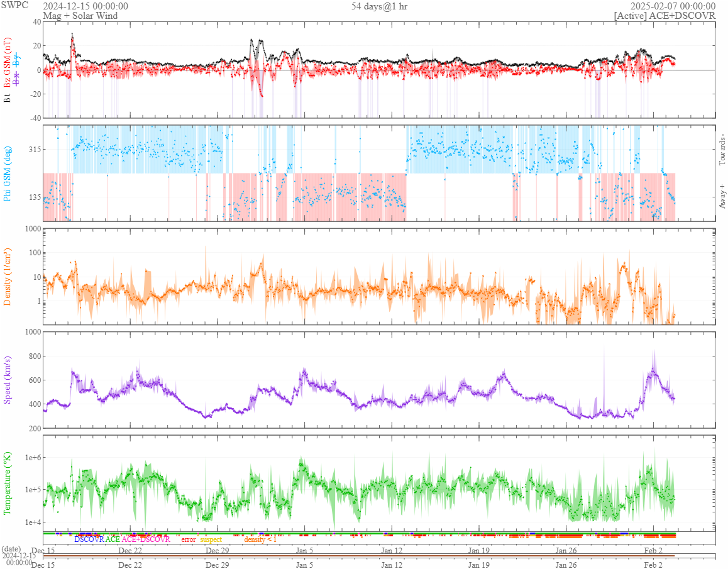The width and height of the screenshot is (728, 569).
Task: Click the brown time-range slider bar
Action: pos(359,556)
